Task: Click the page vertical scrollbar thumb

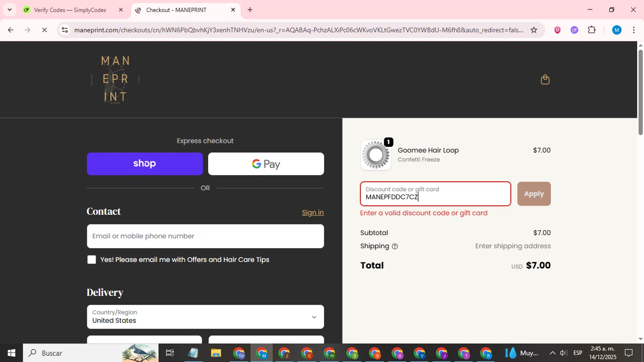Action: pyautogui.click(x=640, y=92)
